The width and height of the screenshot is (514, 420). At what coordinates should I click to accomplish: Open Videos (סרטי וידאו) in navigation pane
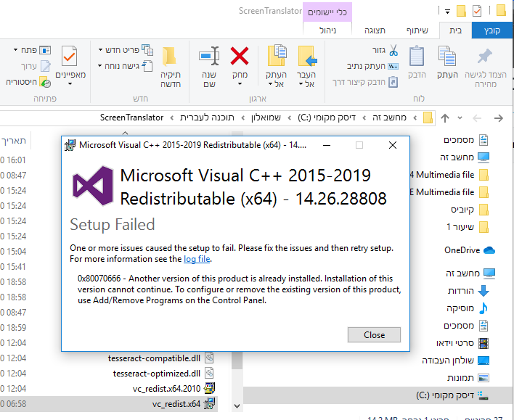point(462,343)
